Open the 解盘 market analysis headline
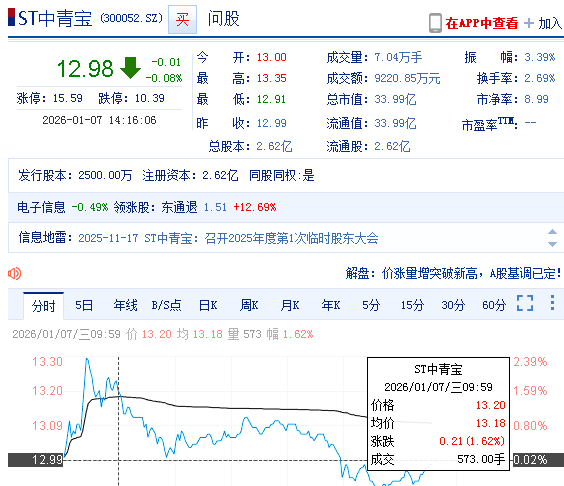 (453, 274)
